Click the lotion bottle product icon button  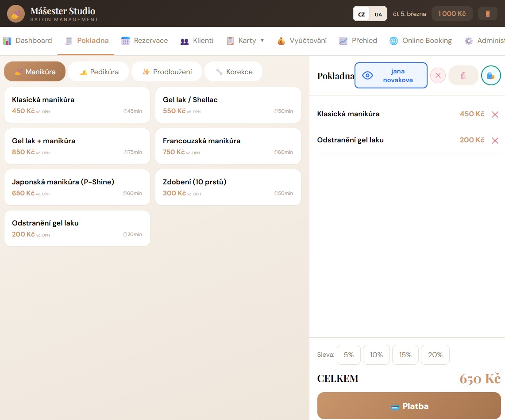coord(463,76)
